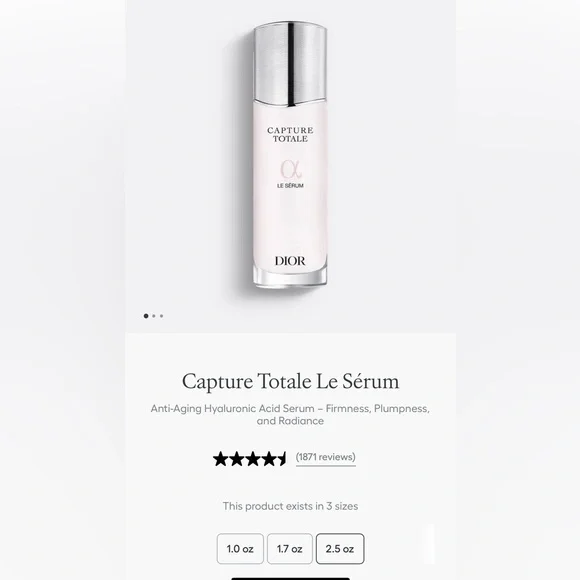Open the 1871 reviews link
The width and height of the screenshot is (580, 580).
(326, 457)
